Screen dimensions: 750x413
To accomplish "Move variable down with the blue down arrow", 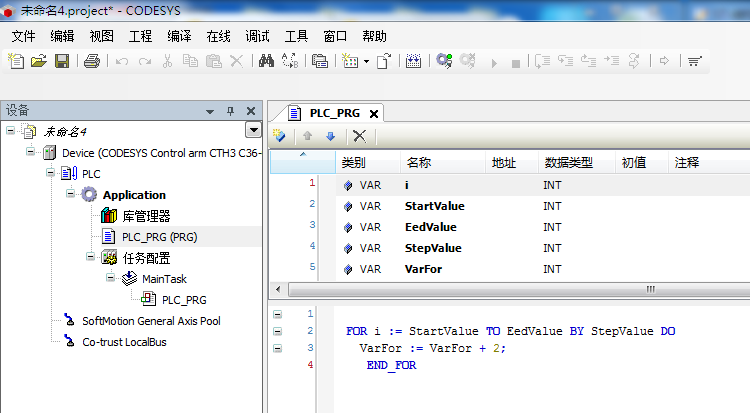I will 331,136.
